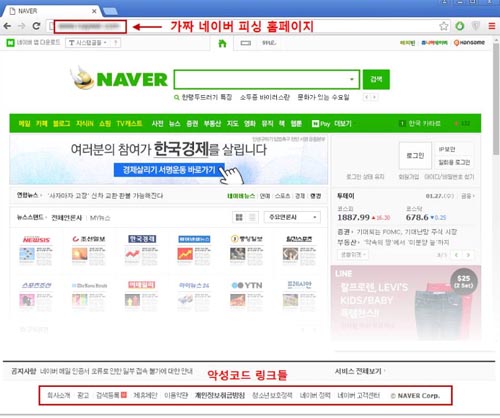The image size is (500, 418).
Task: Open the Chrome hamburger menu
Action: coord(492,26)
